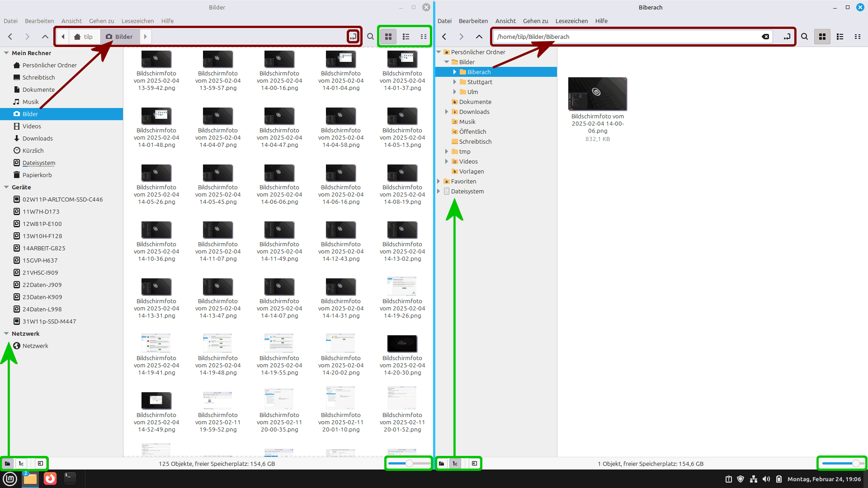The width and height of the screenshot is (868, 488).
Task: Go up one folder in Biberach window
Action: (x=479, y=37)
